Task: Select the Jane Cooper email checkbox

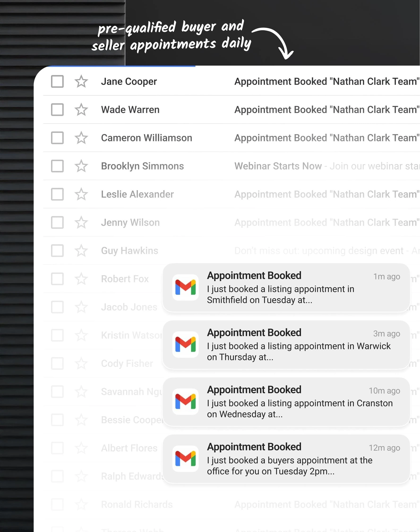Action: tap(57, 81)
